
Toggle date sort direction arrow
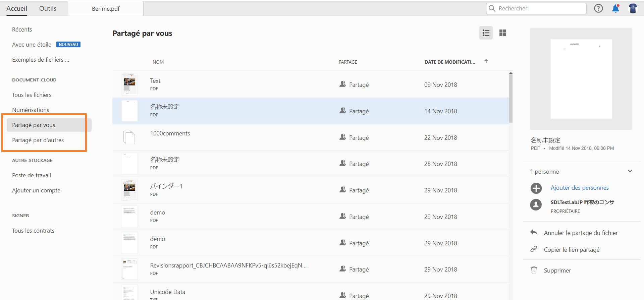click(486, 61)
